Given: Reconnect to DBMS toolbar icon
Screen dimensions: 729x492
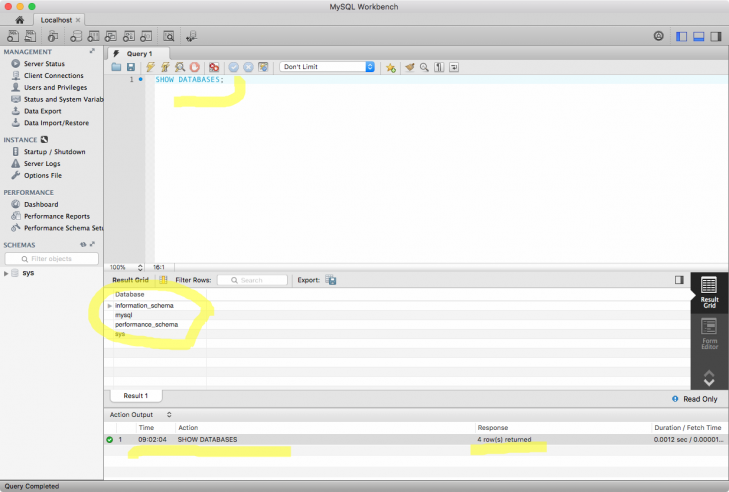Looking at the screenshot, I should [x=192, y=36].
